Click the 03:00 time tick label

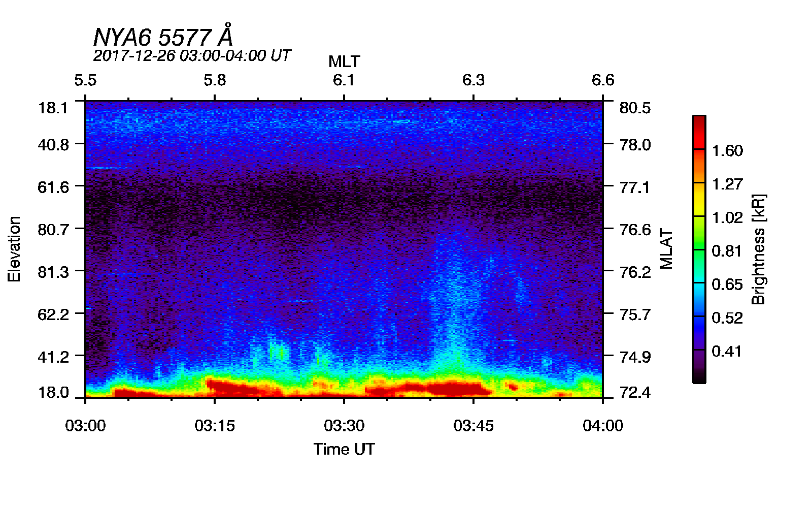85,426
